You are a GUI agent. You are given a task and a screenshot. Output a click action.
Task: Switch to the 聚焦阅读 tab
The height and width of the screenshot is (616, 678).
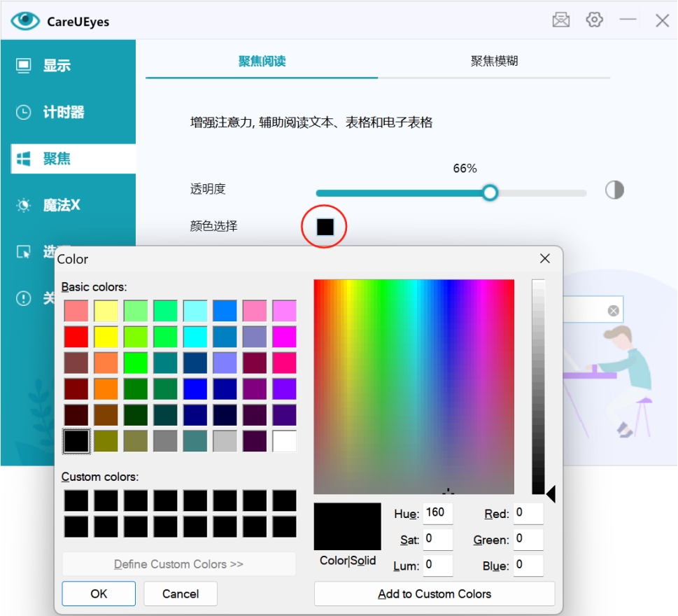tap(262, 62)
